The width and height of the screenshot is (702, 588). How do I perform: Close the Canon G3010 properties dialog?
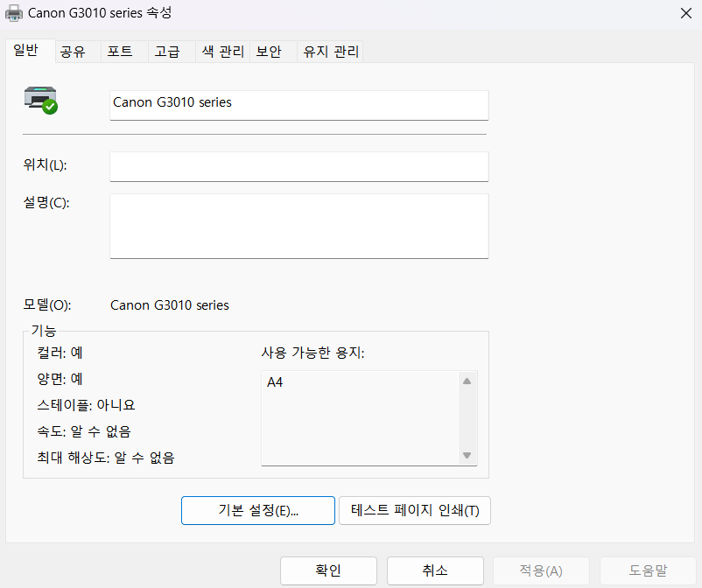click(686, 13)
